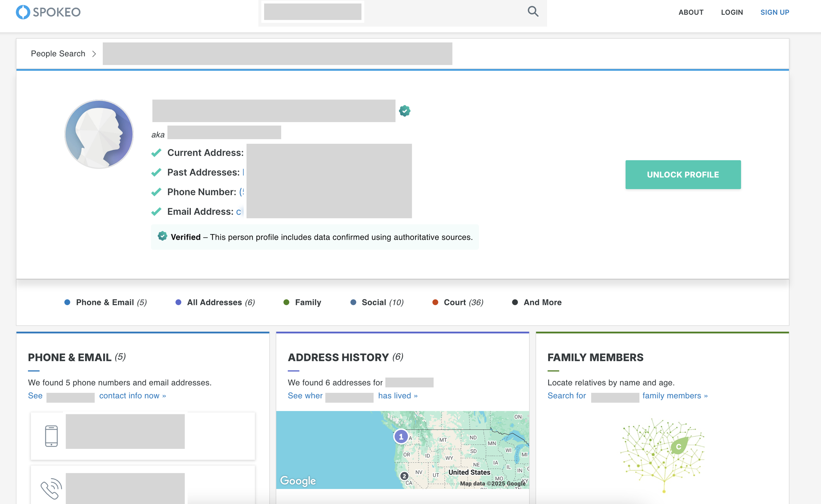Click the mobile phone icon in contact card
Screen dimensions: 821x504
(x=51, y=436)
